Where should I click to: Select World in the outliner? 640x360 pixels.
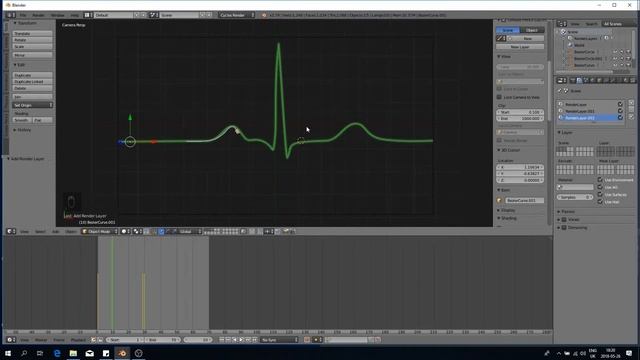pos(579,45)
